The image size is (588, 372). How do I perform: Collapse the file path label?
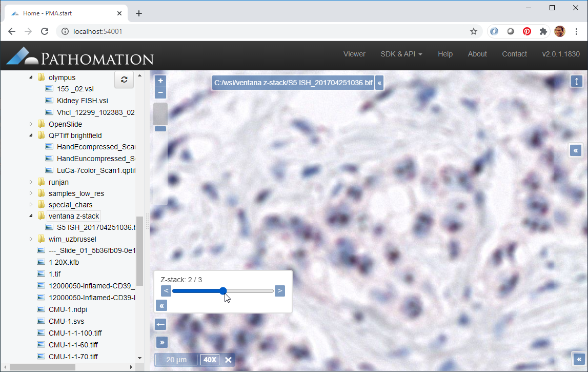click(379, 83)
